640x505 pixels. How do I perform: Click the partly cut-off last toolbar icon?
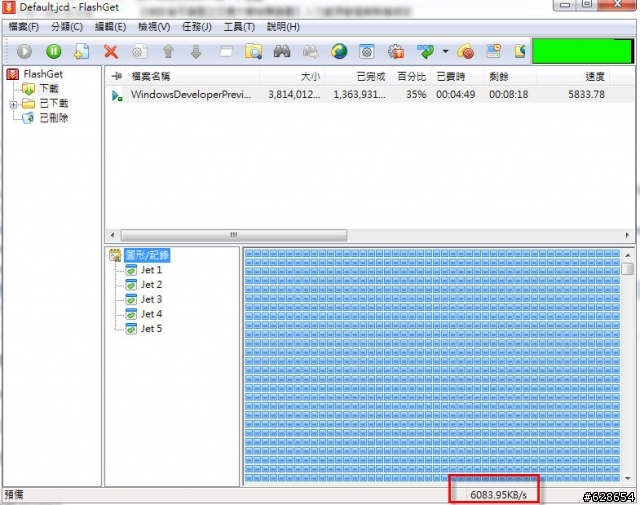(520, 51)
